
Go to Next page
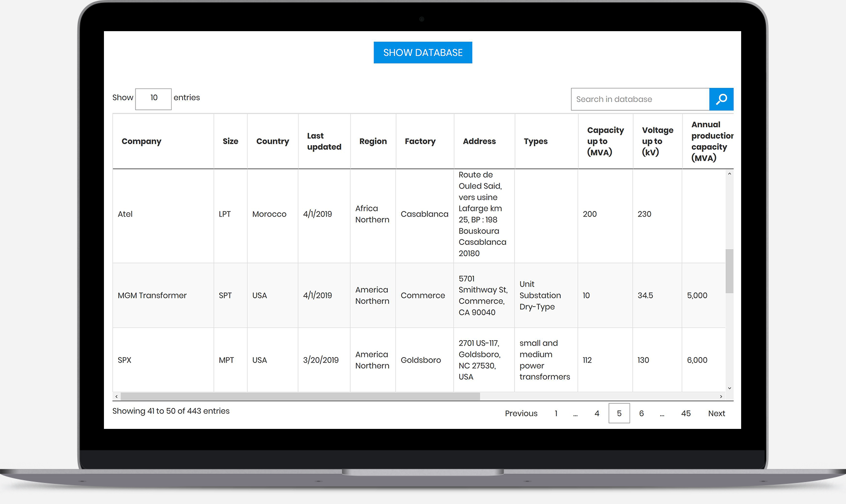pos(716,413)
